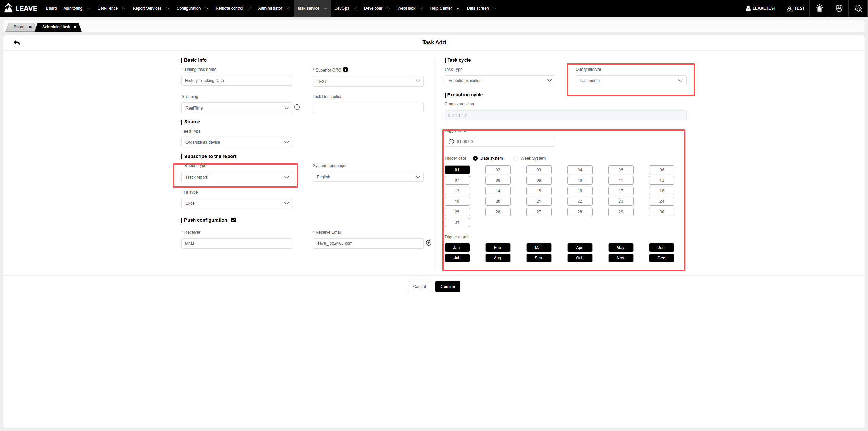Select the Week System radio button
The image size is (868, 431).
pyautogui.click(x=515, y=158)
